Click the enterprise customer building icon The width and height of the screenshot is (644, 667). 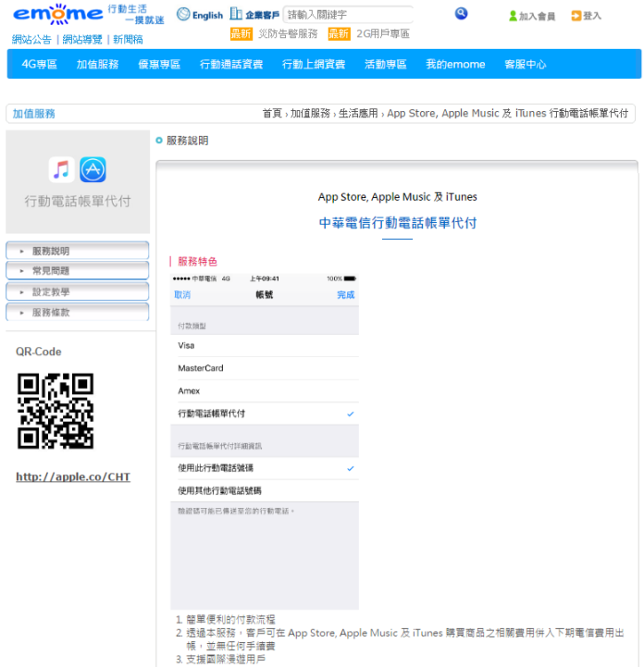[x=236, y=14]
